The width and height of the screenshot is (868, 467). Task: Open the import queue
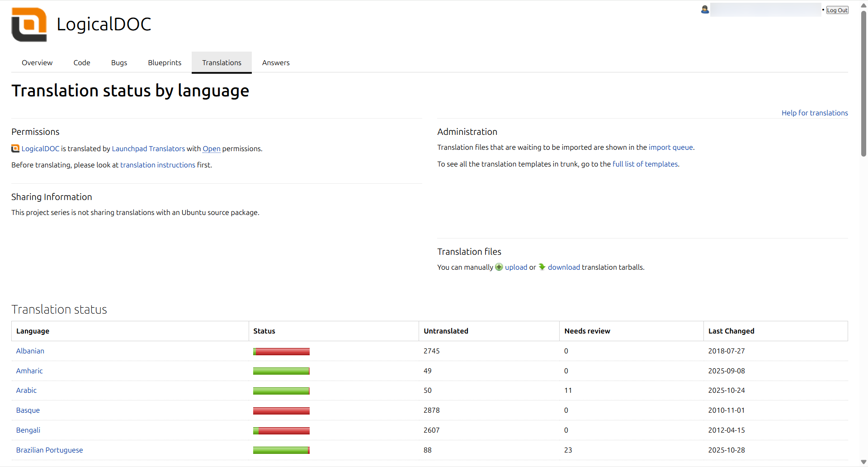671,147
